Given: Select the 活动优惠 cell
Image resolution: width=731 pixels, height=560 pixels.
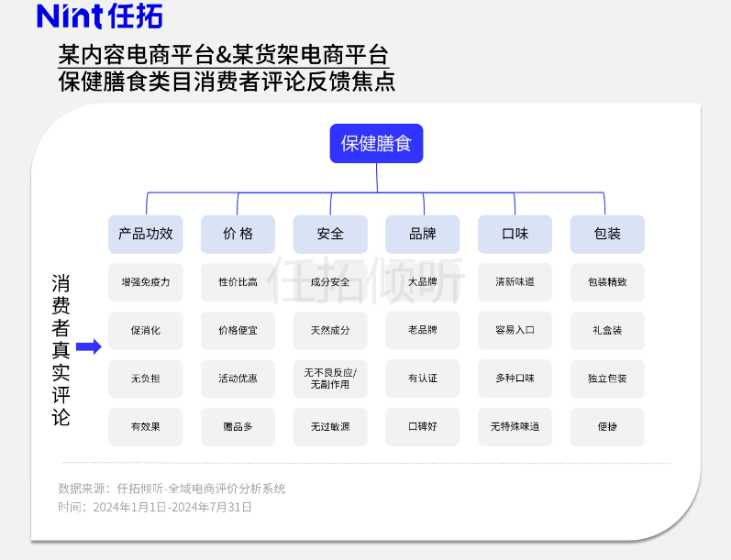Looking at the screenshot, I should (238, 379).
